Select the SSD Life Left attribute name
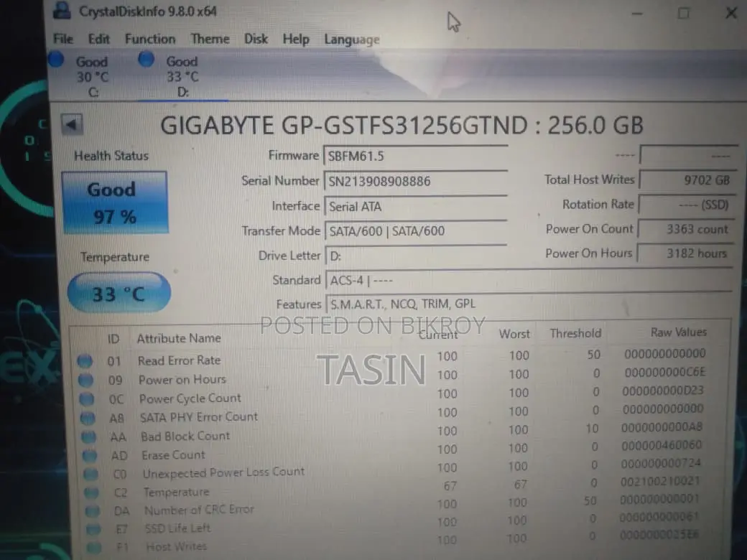This screenshot has width=747, height=560. point(177,528)
